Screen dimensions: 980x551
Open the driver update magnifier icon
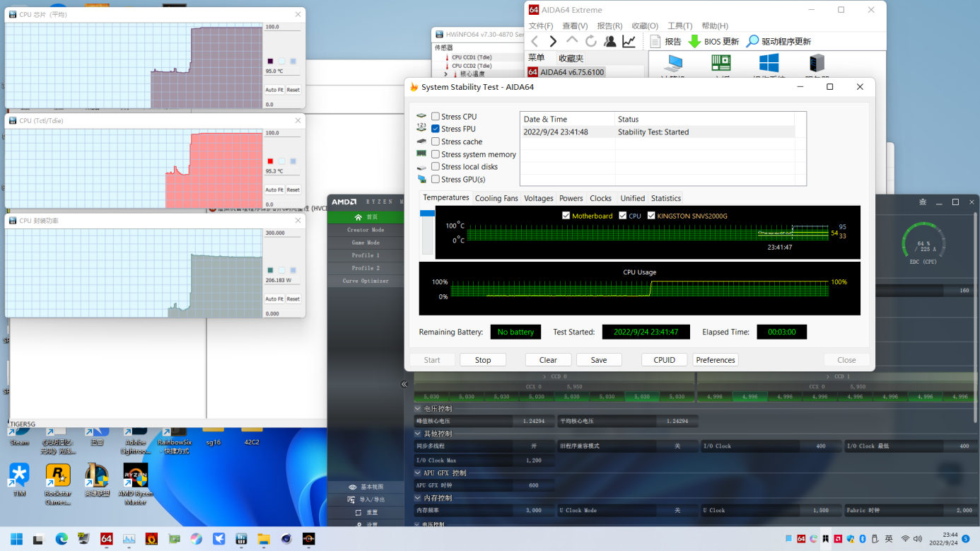click(752, 42)
